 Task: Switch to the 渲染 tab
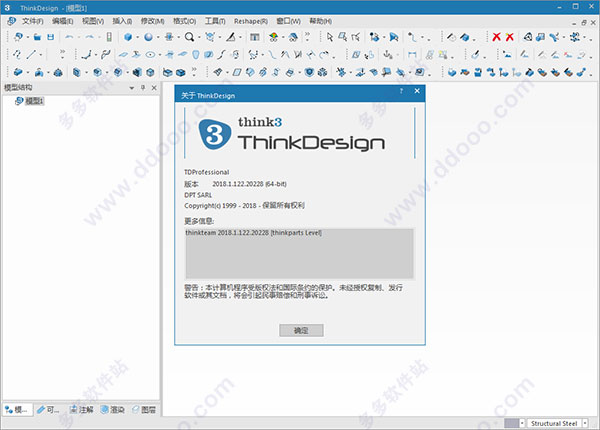[x=112, y=410]
